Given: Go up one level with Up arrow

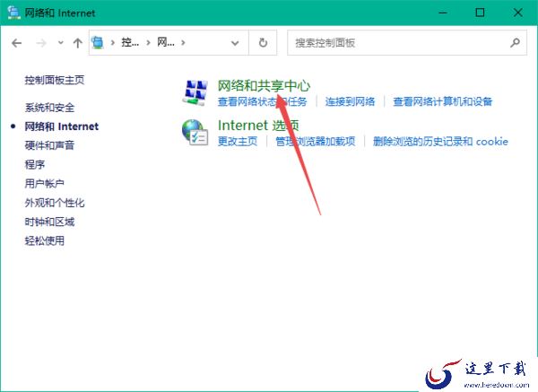Looking at the screenshot, I should (x=77, y=43).
